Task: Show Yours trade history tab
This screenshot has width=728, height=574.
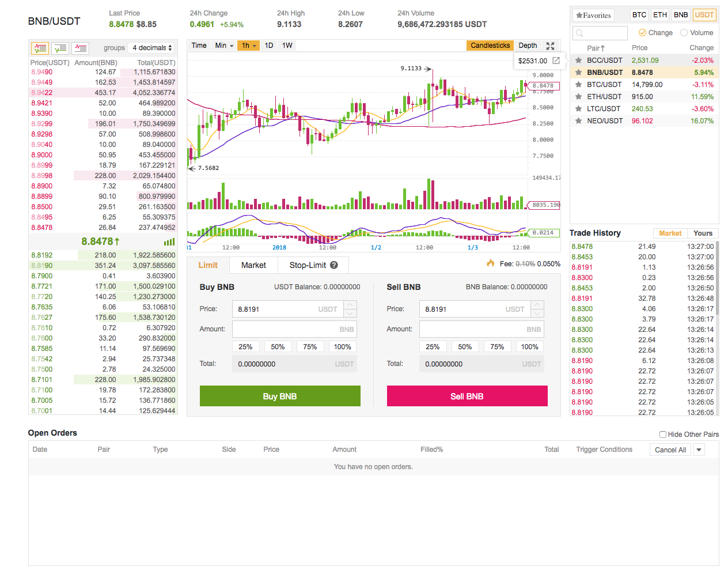Action: click(703, 233)
